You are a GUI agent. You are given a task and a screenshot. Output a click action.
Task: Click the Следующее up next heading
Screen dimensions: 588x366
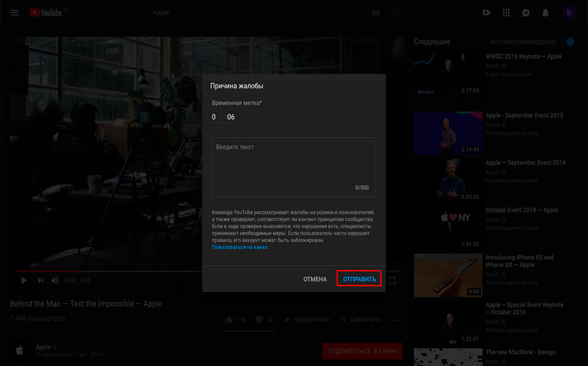(432, 42)
